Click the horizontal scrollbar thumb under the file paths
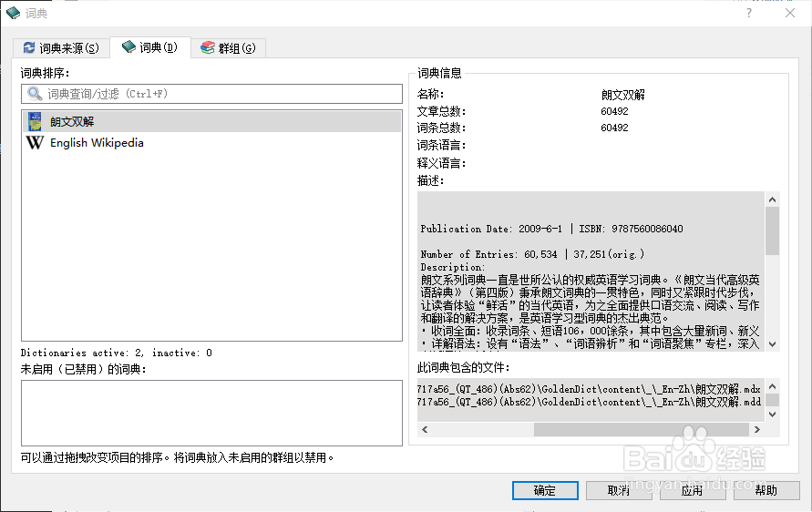The width and height of the screenshot is (812, 512). coord(641,429)
